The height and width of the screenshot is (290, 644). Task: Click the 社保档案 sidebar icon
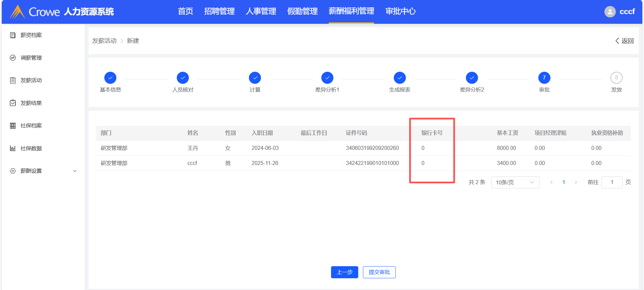click(x=13, y=126)
